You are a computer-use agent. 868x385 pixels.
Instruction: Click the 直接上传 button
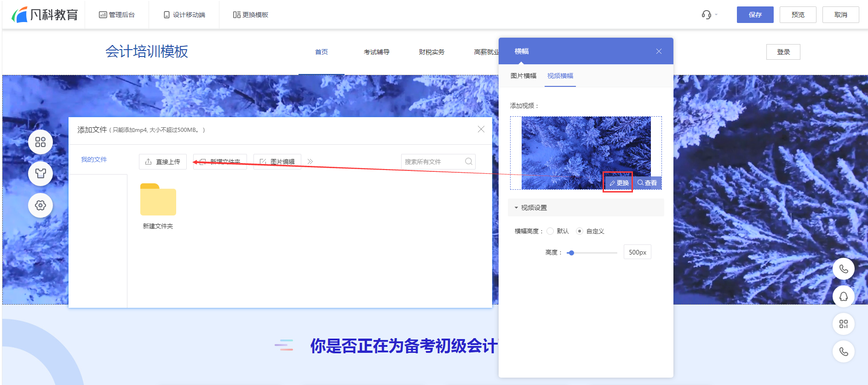163,162
